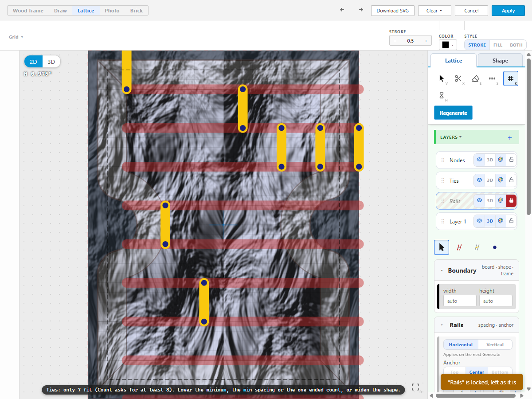Open the Clear dropdown menu
Viewport: 532px width, 399px height.
pos(434,11)
